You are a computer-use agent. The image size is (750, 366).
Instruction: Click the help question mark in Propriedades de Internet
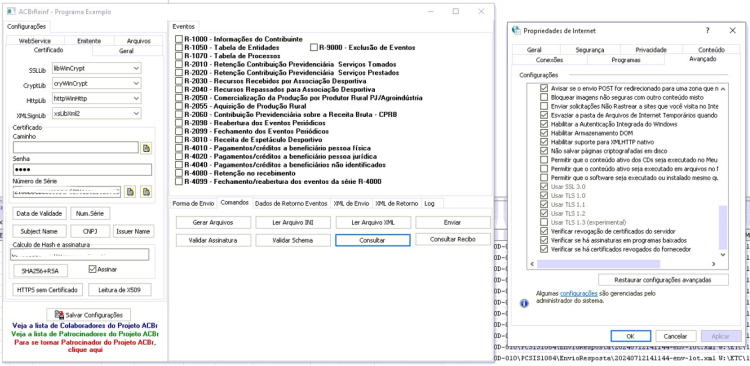(x=707, y=31)
